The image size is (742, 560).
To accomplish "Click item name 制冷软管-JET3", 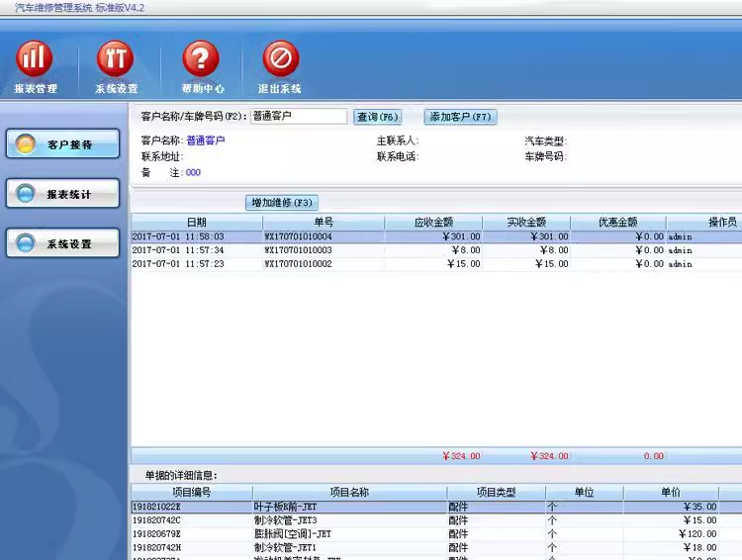I will [285, 520].
